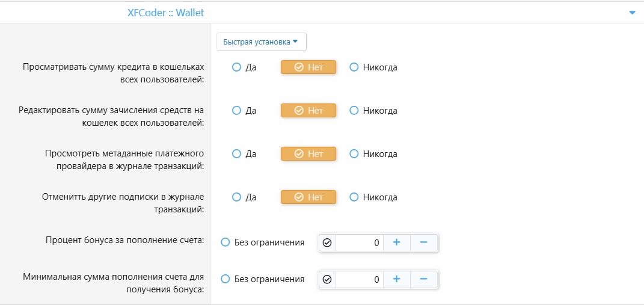
Task: Select Никогда for viewing wallet credit amounts
Action: pyautogui.click(x=354, y=67)
